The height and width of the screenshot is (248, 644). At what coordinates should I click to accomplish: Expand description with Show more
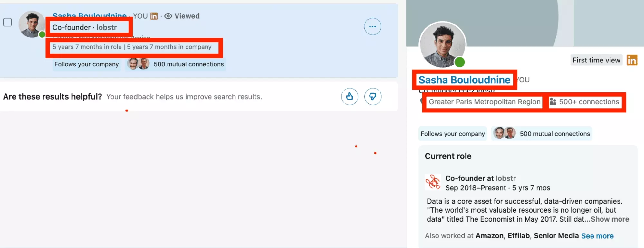[x=610, y=219]
